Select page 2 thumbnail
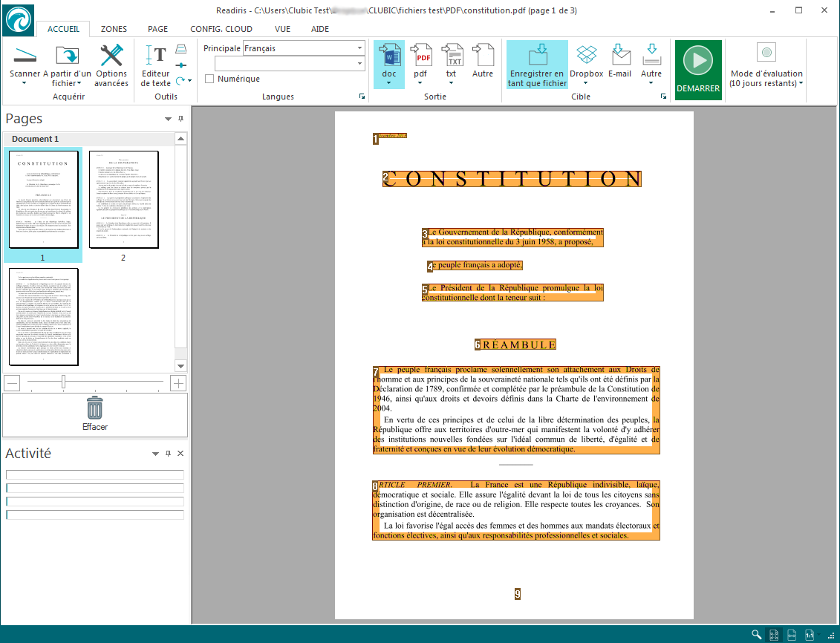Image resolution: width=840 pixels, height=643 pixels. (x=123, y=199)
